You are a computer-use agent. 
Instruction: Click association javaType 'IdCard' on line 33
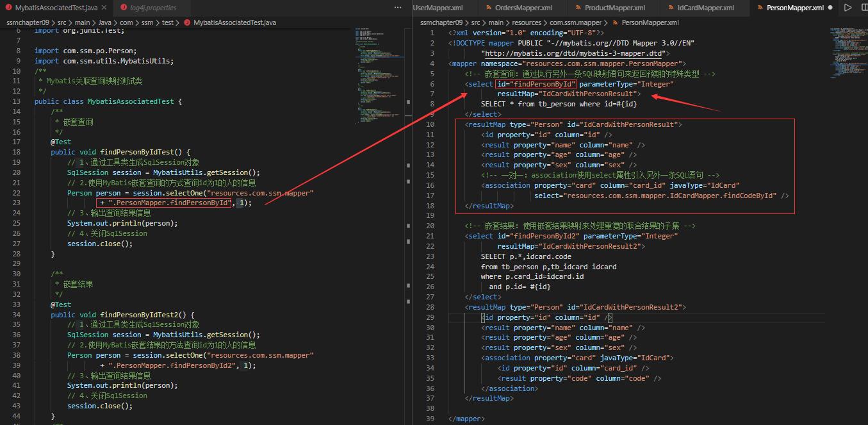(652, 358)
